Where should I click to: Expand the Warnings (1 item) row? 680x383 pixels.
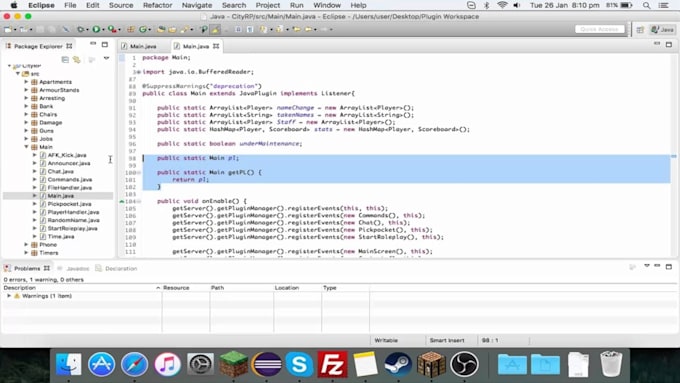point(9,296)
